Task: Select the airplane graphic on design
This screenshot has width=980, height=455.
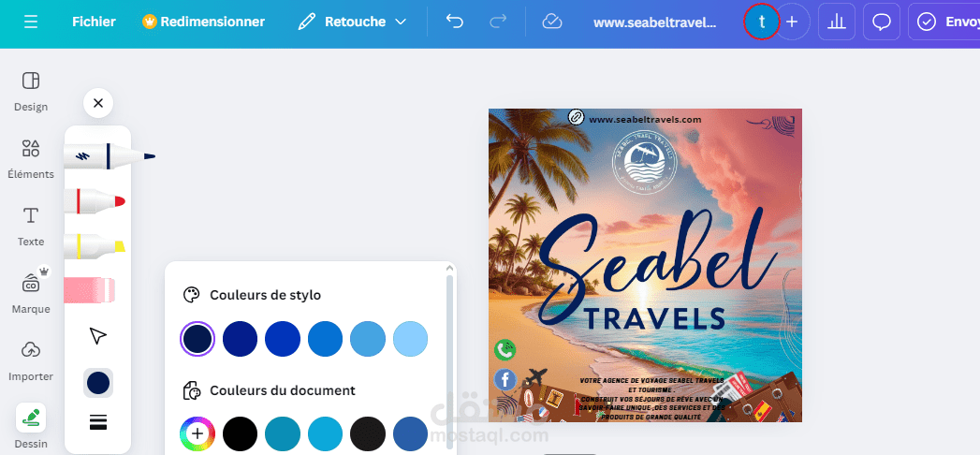Action: [x=536, y=377]
